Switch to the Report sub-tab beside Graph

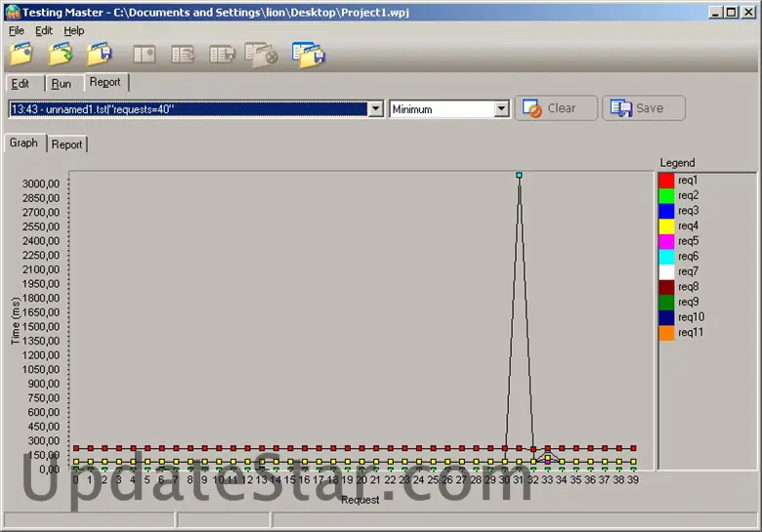[67, 144]
